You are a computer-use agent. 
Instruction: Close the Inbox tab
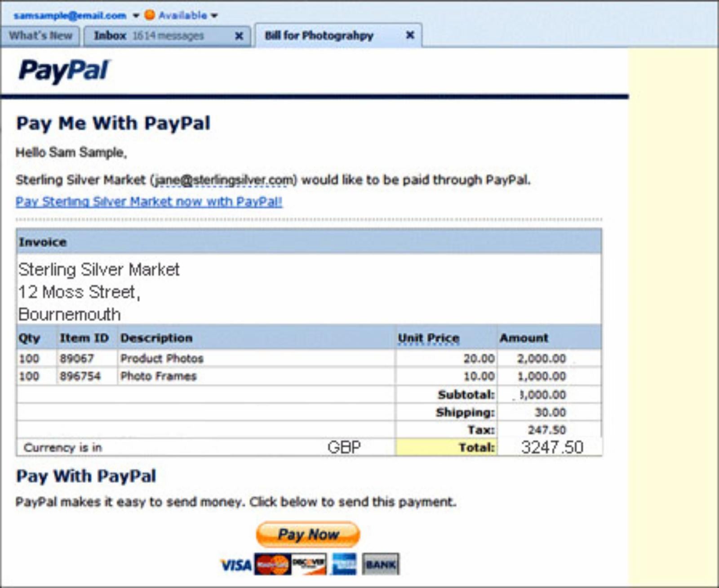(239, 36)
